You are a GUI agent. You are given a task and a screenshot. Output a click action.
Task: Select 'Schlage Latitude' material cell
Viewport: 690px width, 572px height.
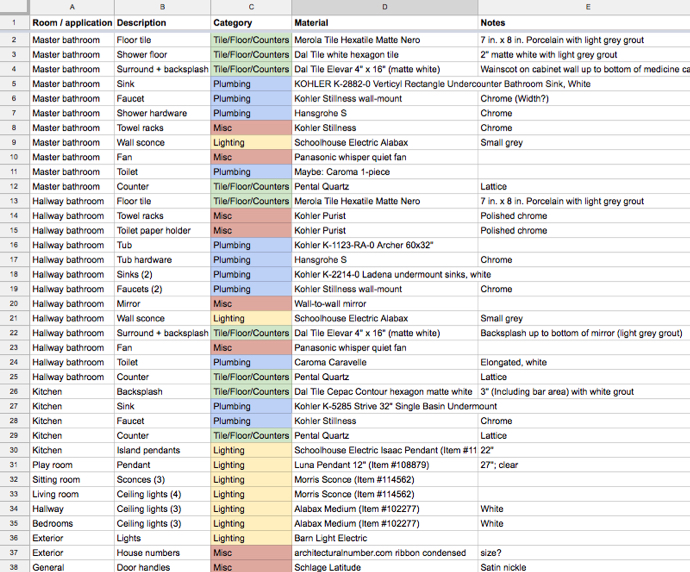pos(385,567)
